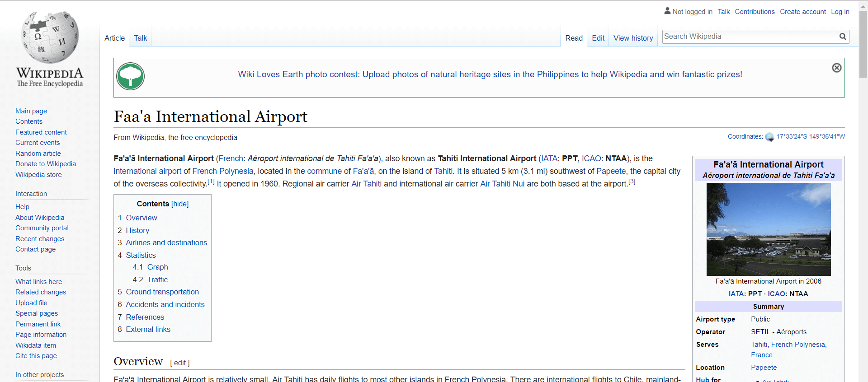The width and height of the screenshot is (868, 382).
Task: Open About Wikipedia
Action: [x=40, y=218]
